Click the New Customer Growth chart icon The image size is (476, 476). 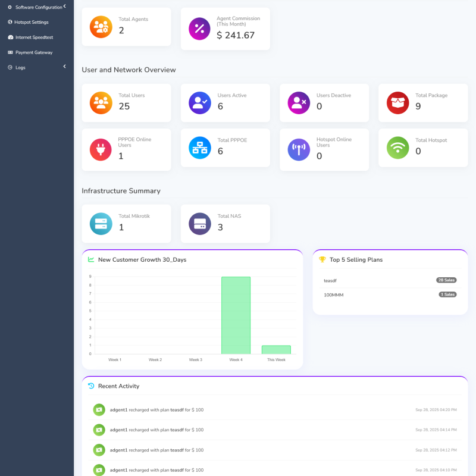(x=90, y=259)
